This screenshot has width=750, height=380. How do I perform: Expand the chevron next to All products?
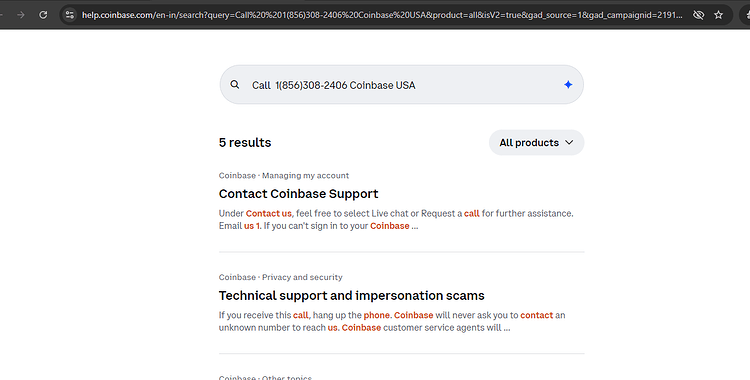coord(569,143)
